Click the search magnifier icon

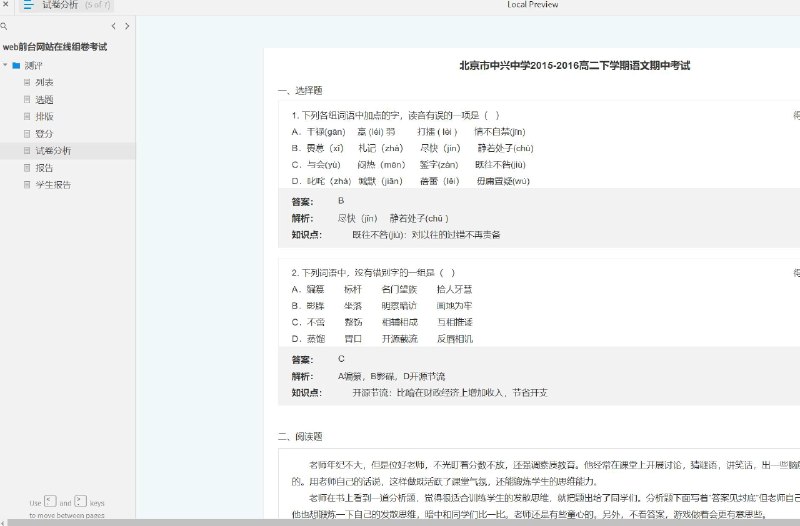tap(4, 26)
